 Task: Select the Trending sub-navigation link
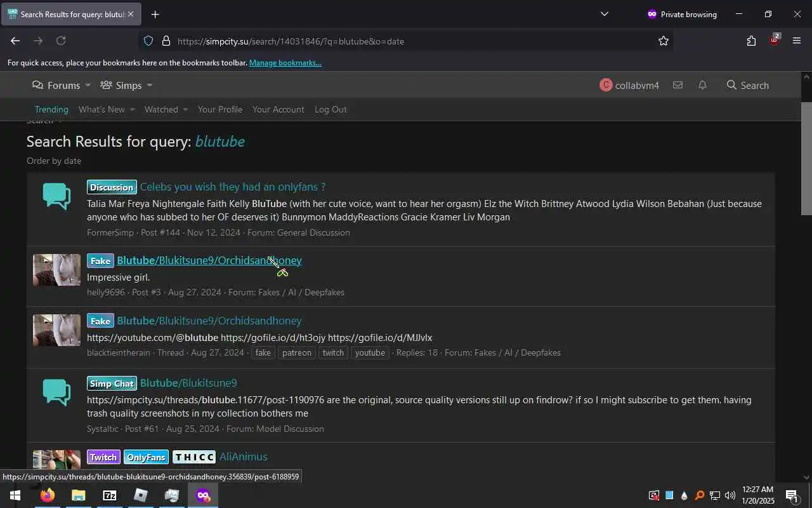tap(51, 109)
